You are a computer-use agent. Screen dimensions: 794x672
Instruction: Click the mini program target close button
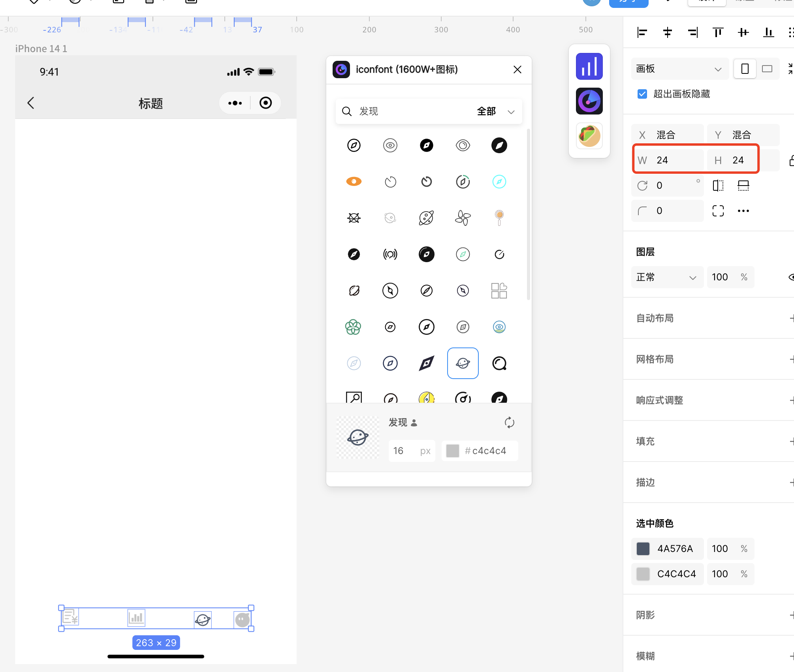point(266,103)
